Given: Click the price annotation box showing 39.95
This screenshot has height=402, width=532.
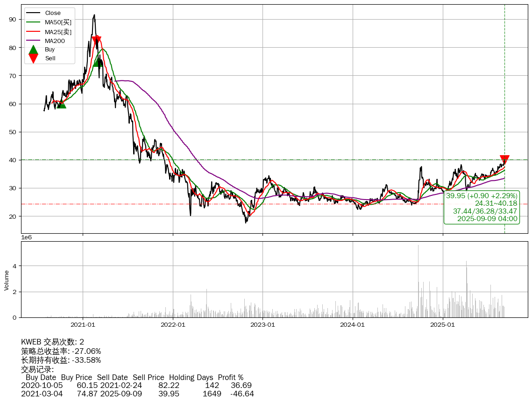Looking at the screenshot, I should click(482, 207).
